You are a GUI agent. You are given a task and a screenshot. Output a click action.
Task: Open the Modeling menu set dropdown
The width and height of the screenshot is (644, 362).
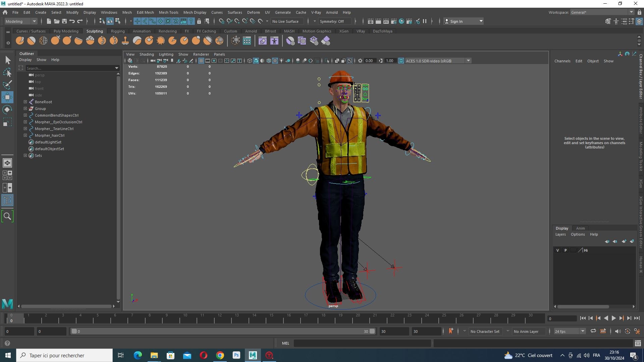pos(21,21)
